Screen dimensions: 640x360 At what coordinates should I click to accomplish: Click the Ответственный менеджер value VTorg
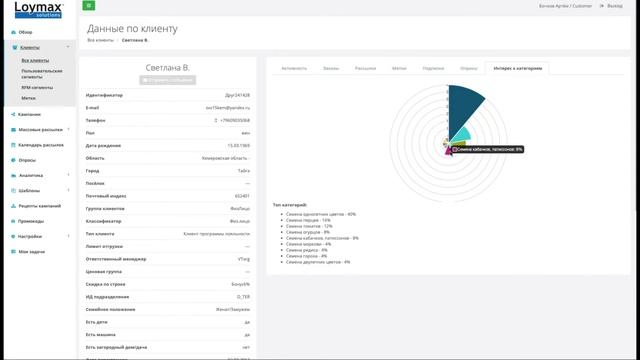(x=244, y=259)
